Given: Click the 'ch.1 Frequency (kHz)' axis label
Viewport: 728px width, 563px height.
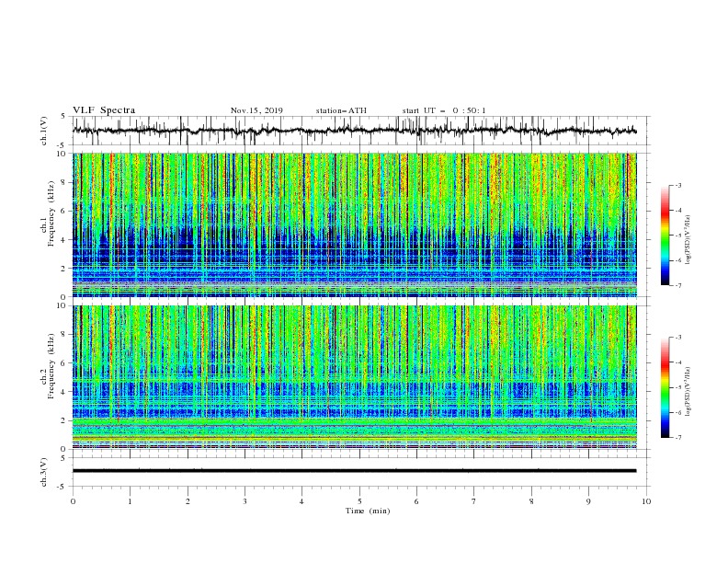Looking at the screenshot, I should (x=48, y=212).
